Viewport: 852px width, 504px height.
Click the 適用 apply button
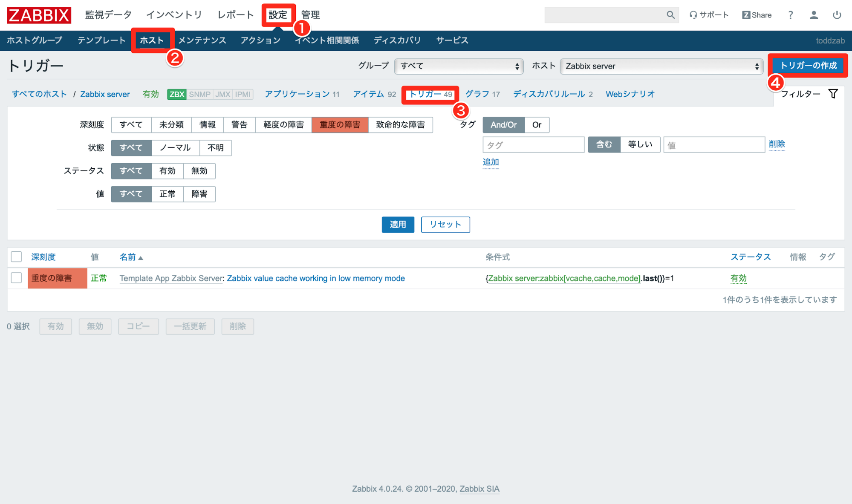[398, 225]
